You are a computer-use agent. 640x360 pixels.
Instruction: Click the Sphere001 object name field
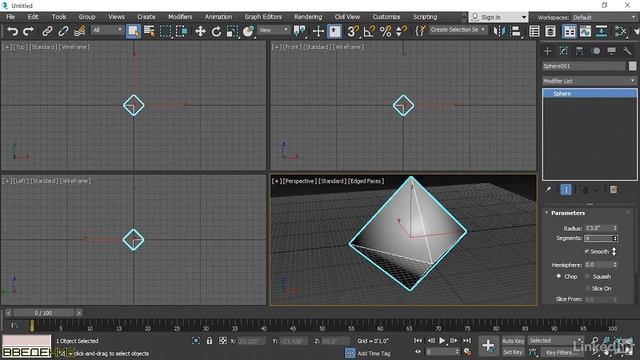click(584, 66)
